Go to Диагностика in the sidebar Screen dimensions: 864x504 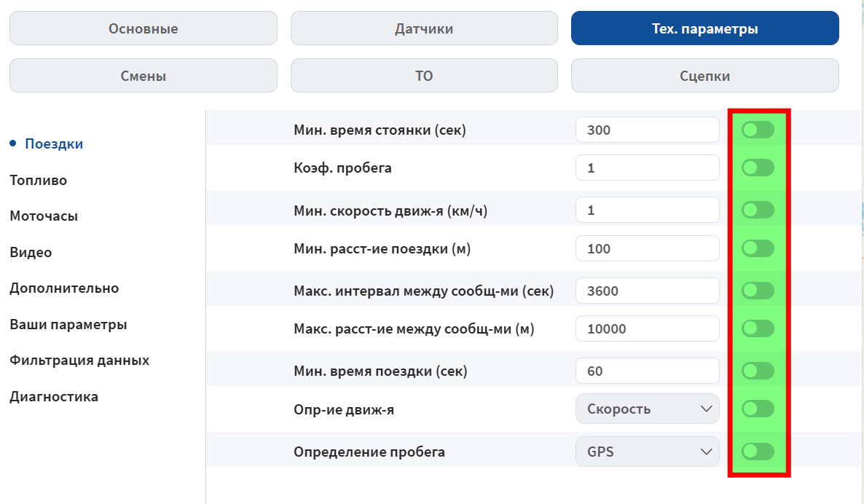pos(54,397)
